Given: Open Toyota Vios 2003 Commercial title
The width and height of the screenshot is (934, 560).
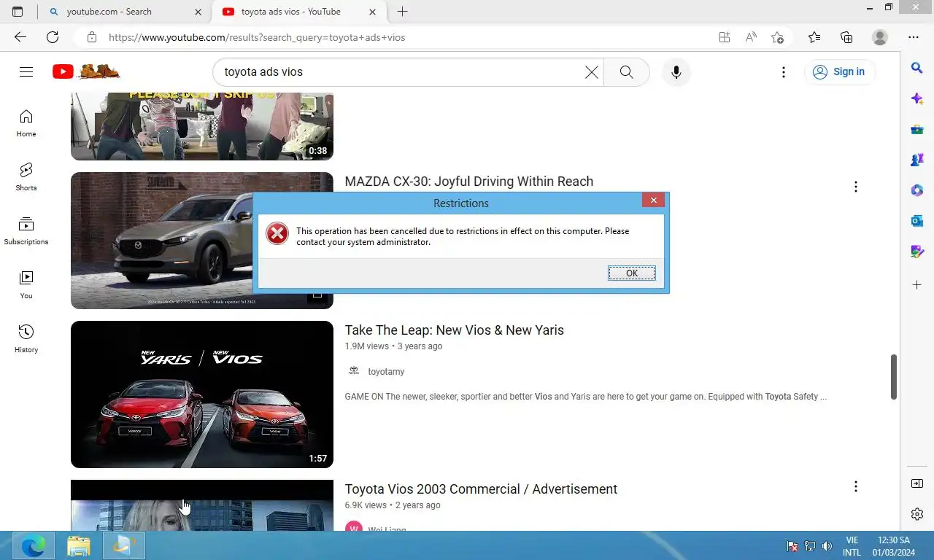Looking at the screenshot, I should [x=482, y=489].
